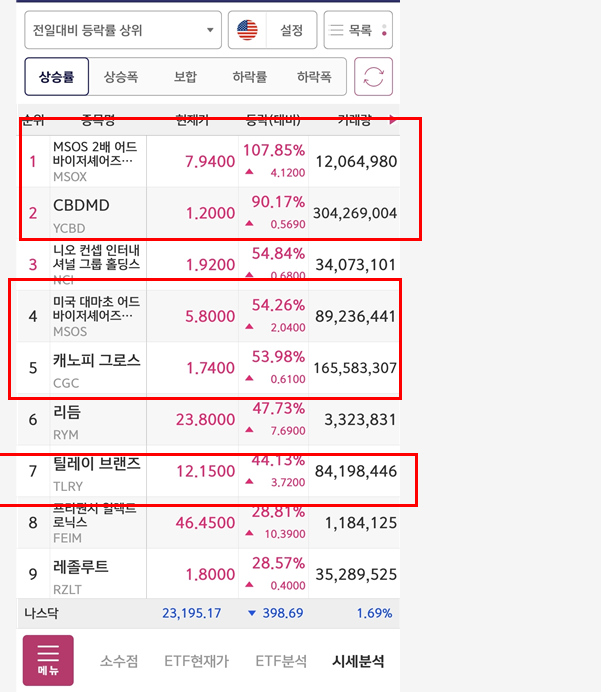Select the 하락폭 filter

point(314,77)
